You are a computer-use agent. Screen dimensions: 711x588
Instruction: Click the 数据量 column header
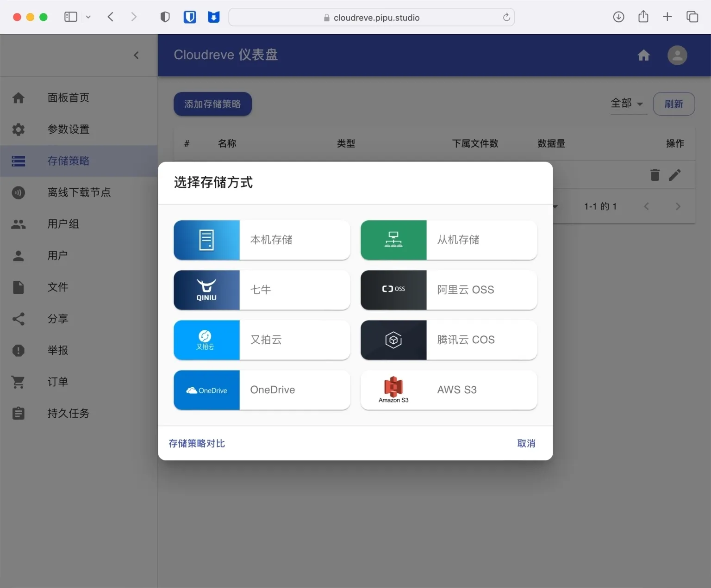(551, 144)
